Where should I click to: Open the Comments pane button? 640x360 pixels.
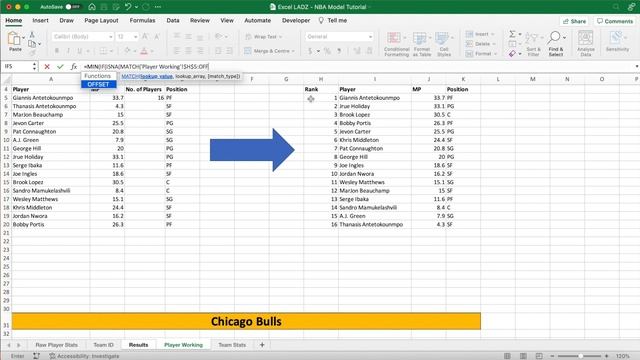point(615,21)
